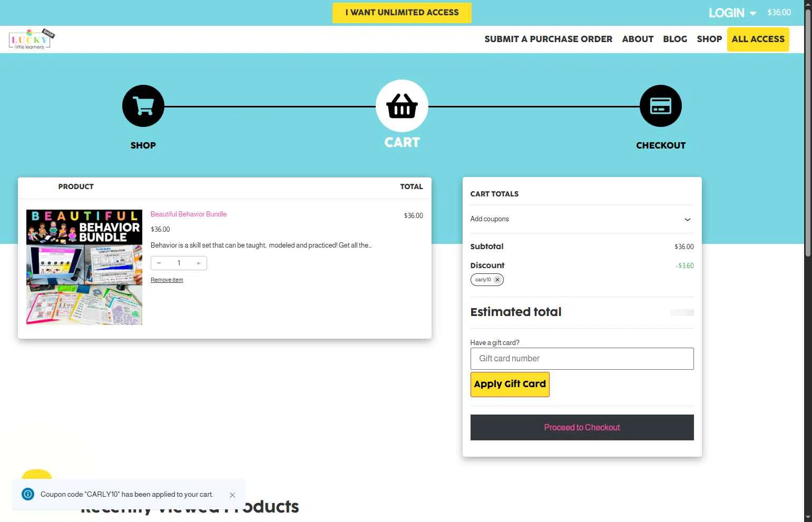Viewport: 812px width, 522px height.
Task: Click the Subtotal $36.00 value
Action: [x=684, y=247]
